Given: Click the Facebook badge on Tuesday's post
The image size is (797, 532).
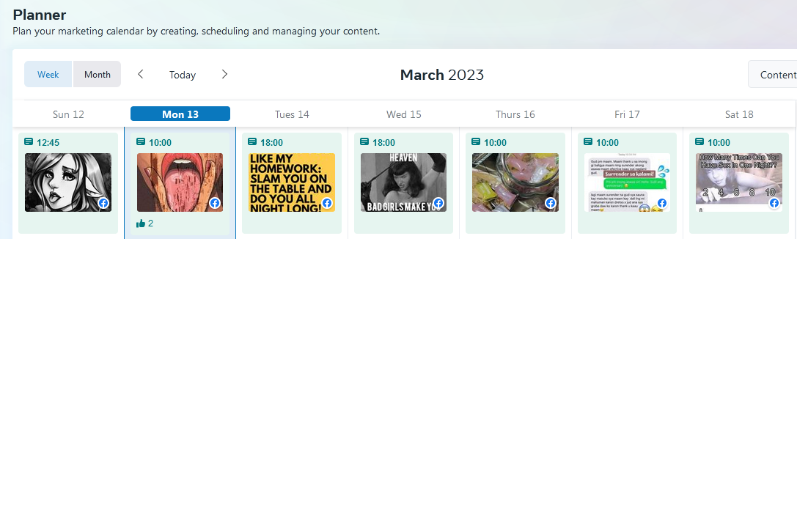Looking at the screenshot, I should 327,203.
